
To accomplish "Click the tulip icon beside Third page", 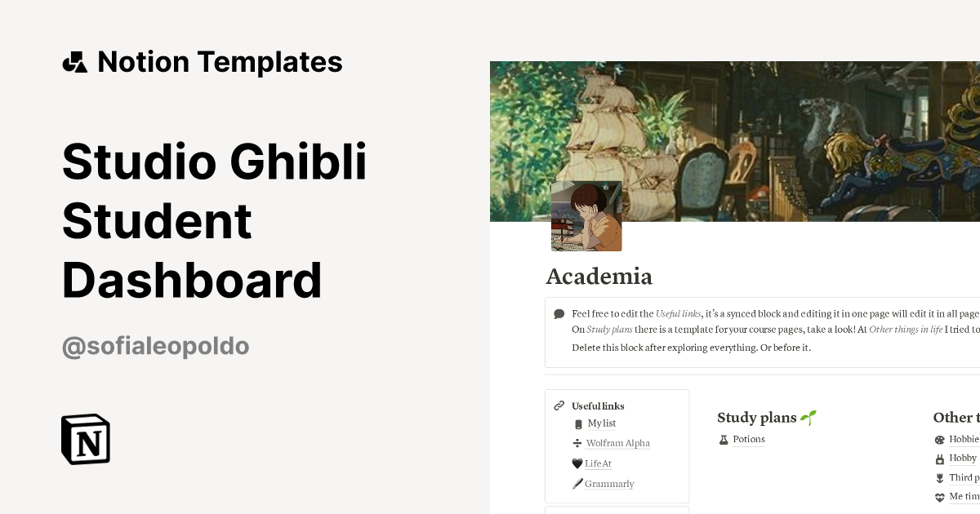I will (939, 478).
